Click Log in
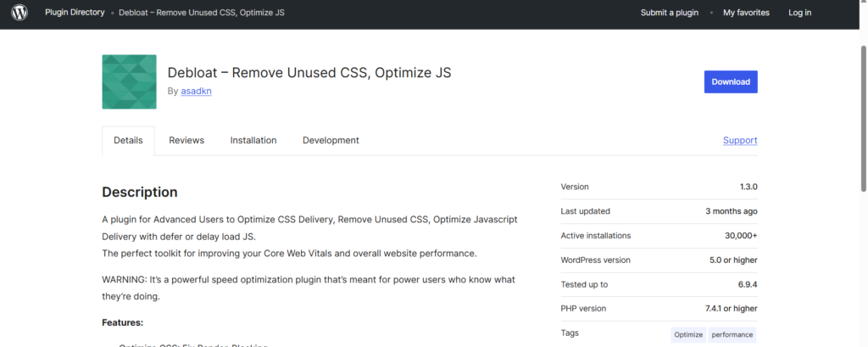Viewport: 868px width, 347px height. tap(800, 12)
